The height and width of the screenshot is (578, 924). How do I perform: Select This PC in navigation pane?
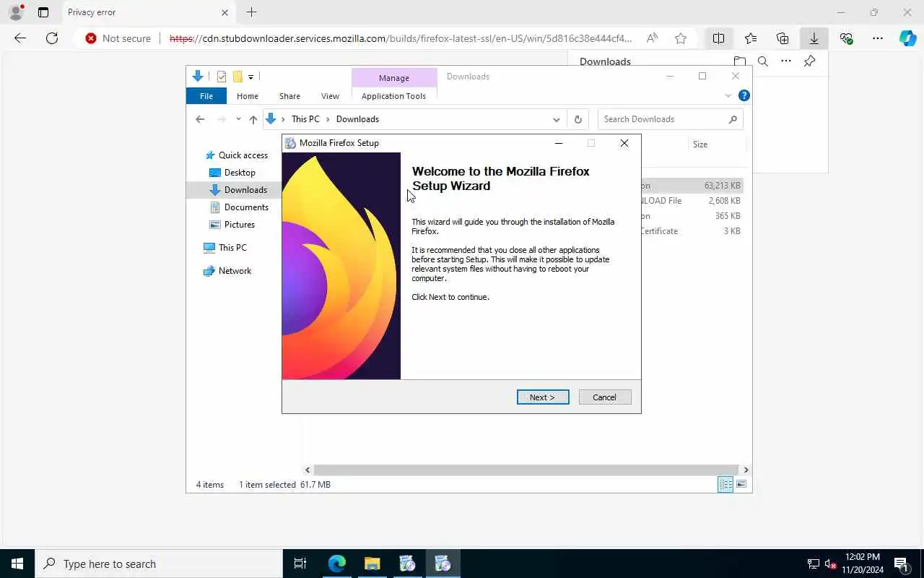232,248
